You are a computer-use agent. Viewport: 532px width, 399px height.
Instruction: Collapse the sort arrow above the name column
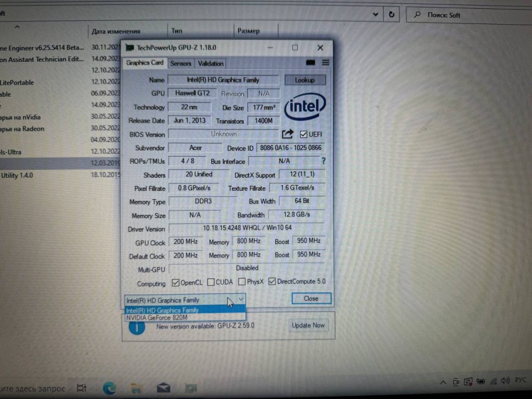(x=17, y=27)
